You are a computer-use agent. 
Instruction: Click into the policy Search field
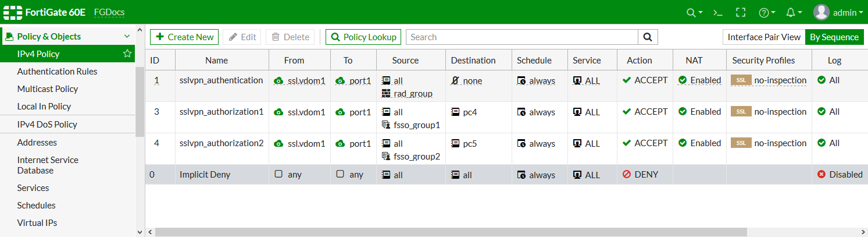(x=521, y=37)
